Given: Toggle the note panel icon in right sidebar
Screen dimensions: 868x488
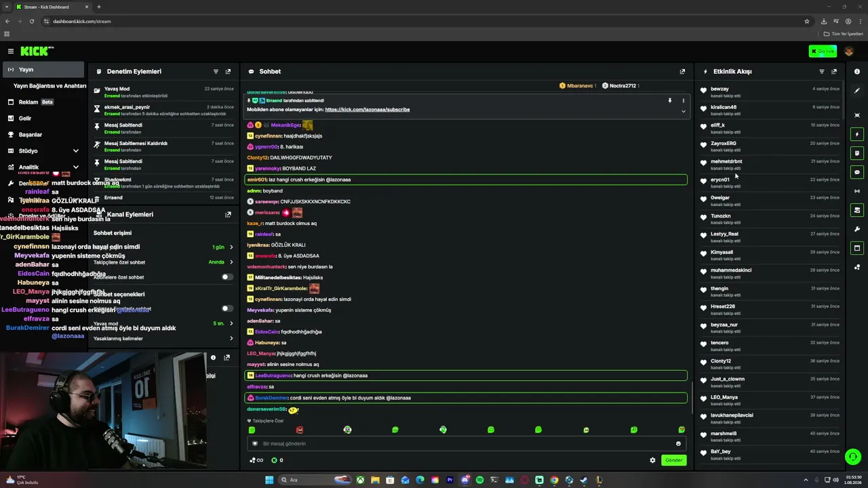Looking at the screenshot, I should click(x=857, y=153).
